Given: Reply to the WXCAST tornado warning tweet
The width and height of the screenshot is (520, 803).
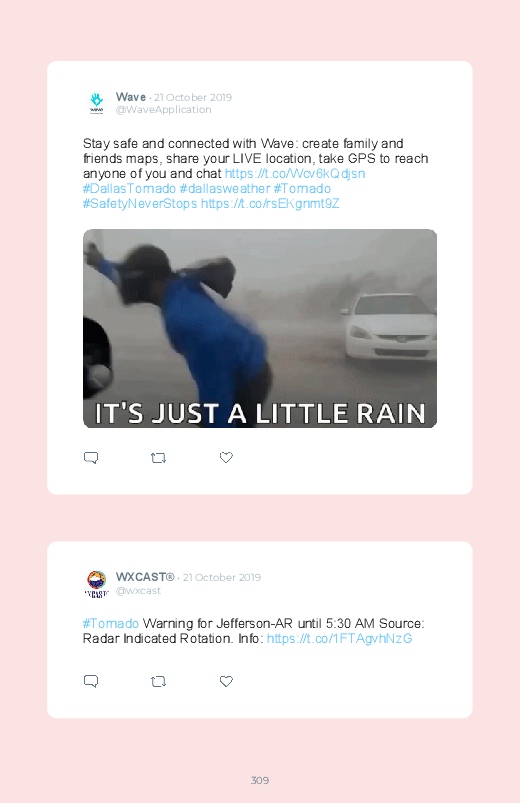Looking at the screenshot, I should 91,681.
